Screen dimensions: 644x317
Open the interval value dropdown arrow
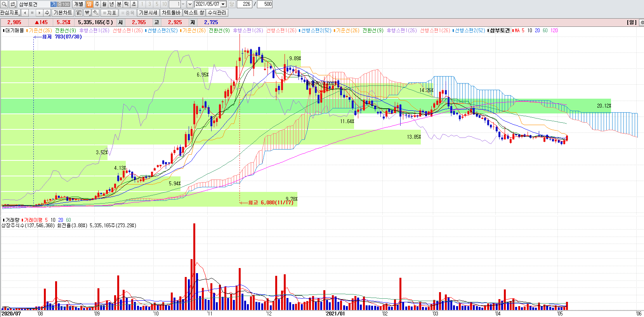pyautogui.click(x=183, y=4)
